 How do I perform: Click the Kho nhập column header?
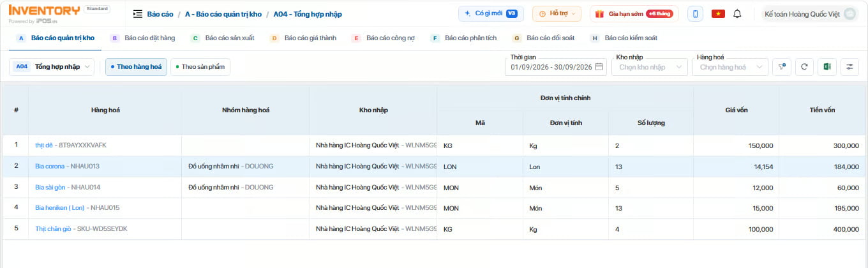(x=373, y=110)
